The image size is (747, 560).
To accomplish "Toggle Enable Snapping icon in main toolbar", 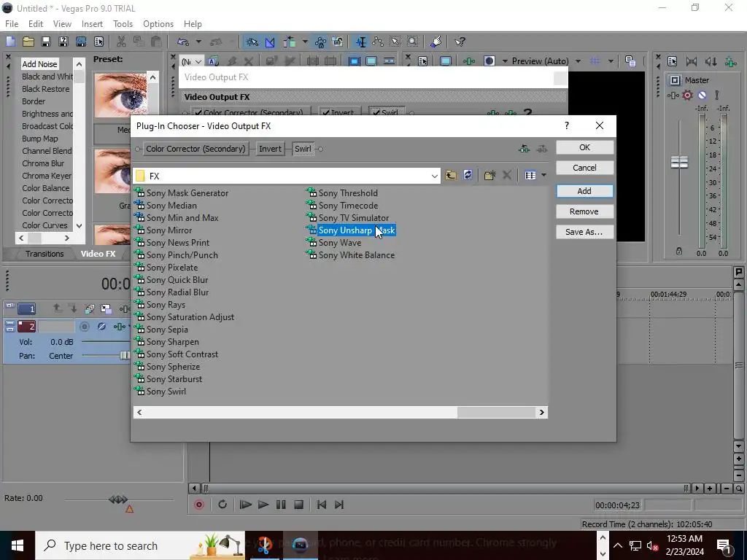I will tap(252, 42).
